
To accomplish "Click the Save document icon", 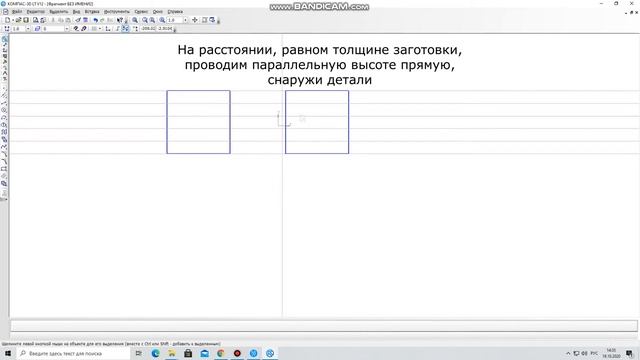I will [26, 20].
